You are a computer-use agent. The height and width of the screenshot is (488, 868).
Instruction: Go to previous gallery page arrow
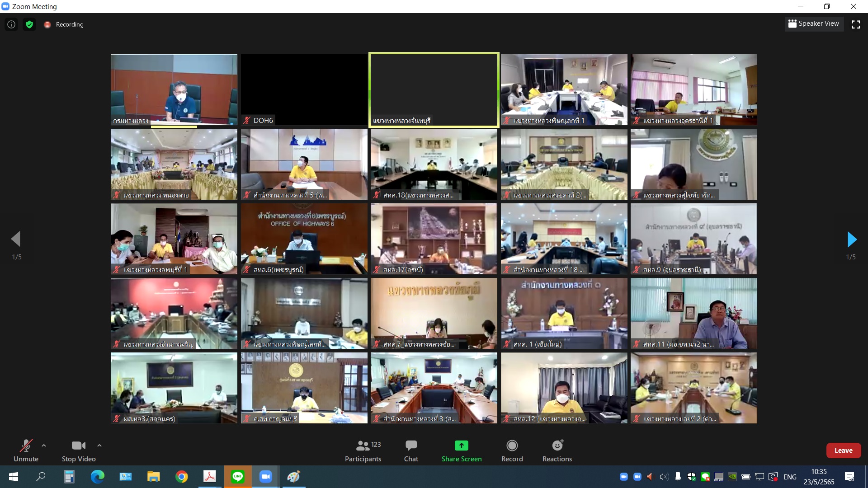click(16, 239)
